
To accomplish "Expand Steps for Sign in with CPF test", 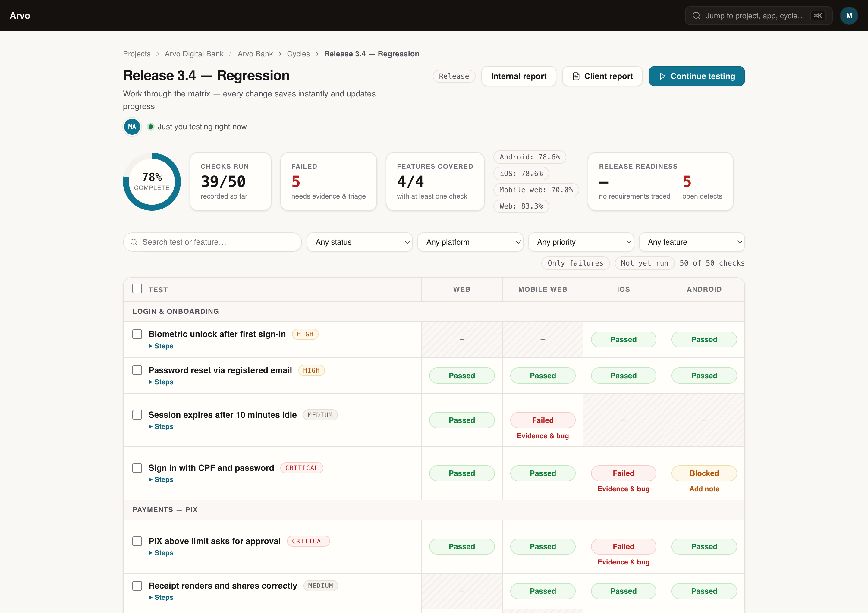I will (x=161, y=479).
